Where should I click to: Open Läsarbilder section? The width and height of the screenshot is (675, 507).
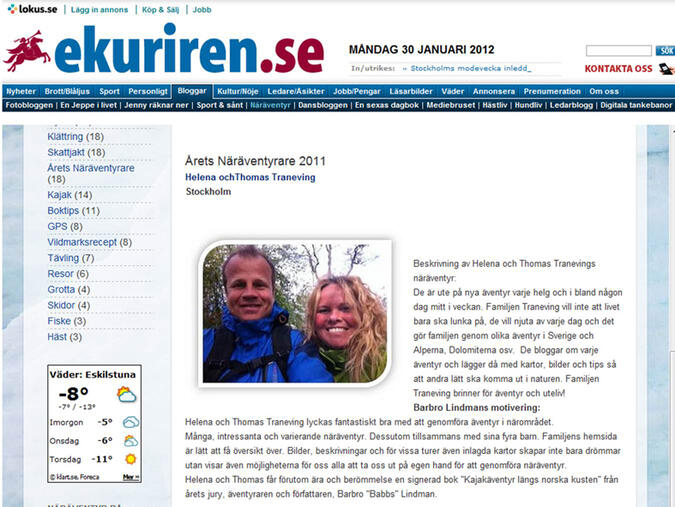point(411,91)
